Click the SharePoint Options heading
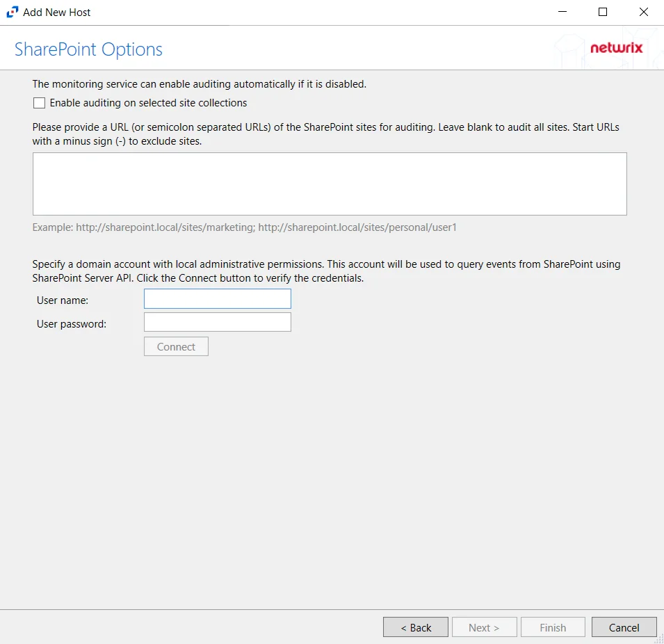Viewport: 664px width, 644px height. click(88, 49)
